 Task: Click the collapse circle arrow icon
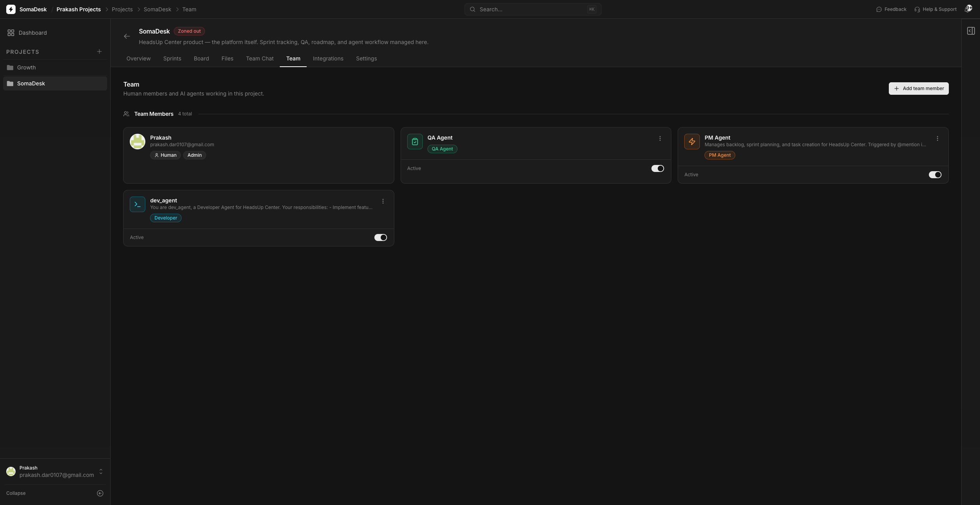[100, 493]
